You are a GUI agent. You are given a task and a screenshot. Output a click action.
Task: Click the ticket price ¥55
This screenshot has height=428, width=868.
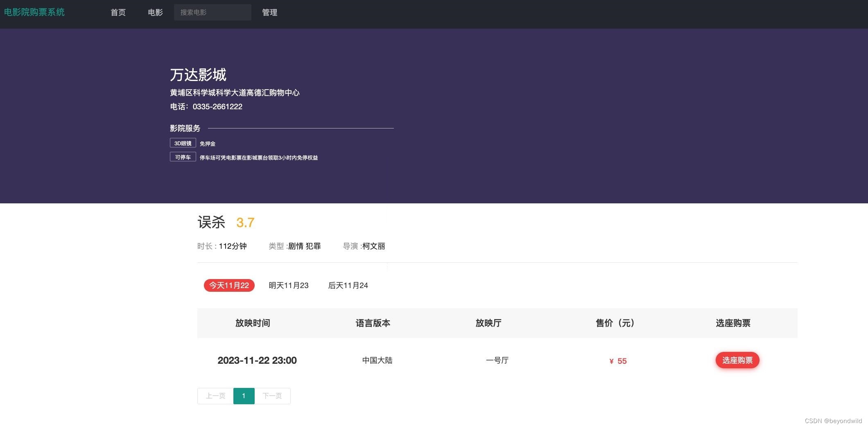[x=617, y=361]
